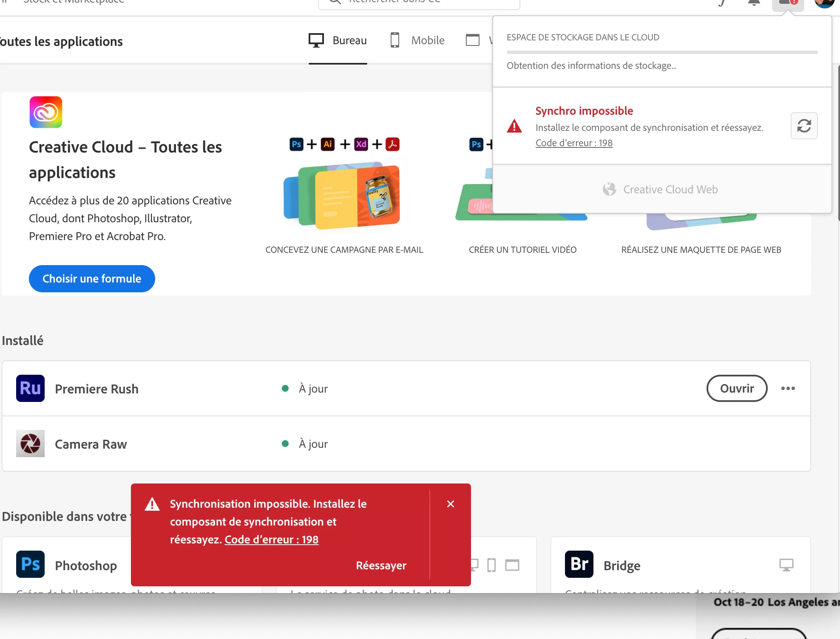
Task: Click the Bridge app icon
Action: (x=579, y=564)
